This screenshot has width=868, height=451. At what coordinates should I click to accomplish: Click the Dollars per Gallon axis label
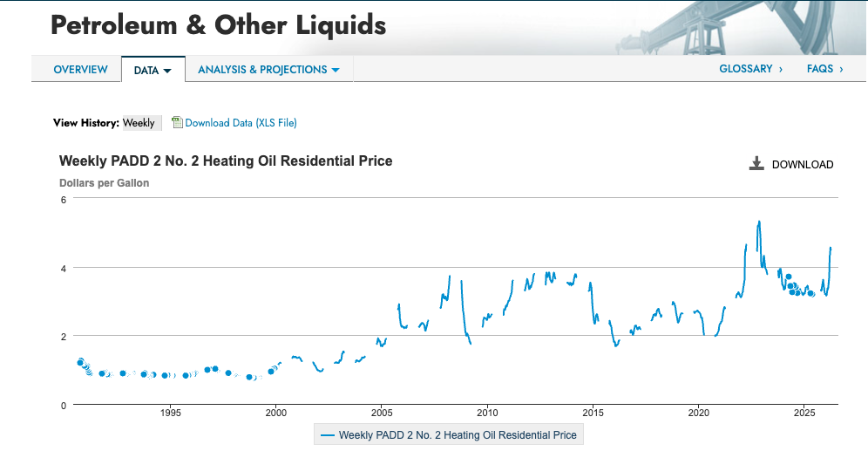coord(104,183)
